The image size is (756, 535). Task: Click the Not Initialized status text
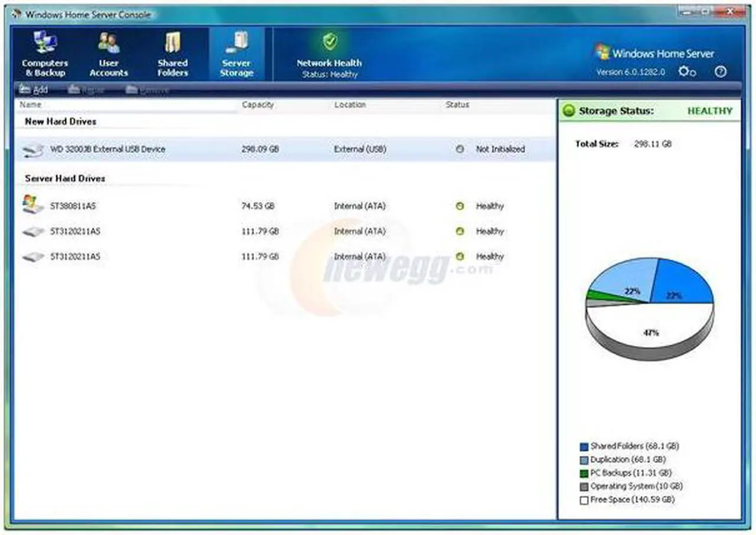tap(500, 149)
